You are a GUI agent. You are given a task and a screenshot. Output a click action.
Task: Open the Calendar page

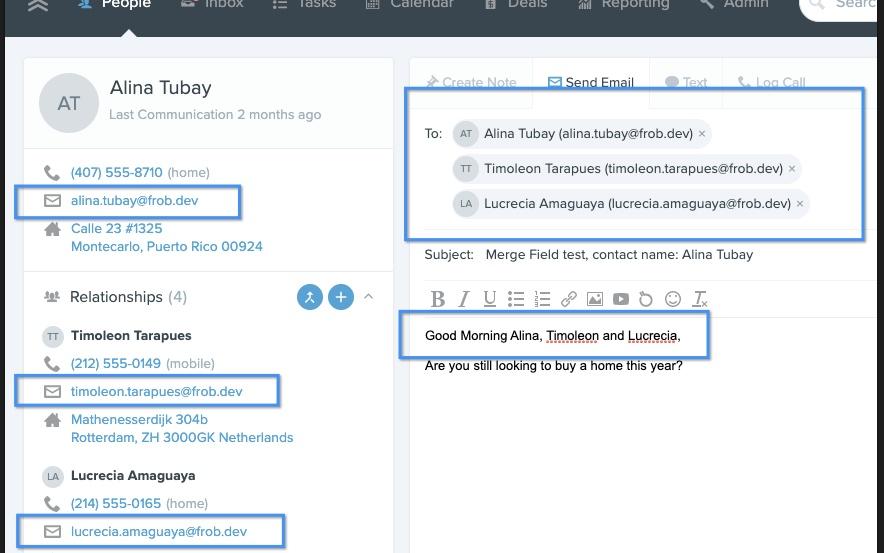tap(410, 4)
